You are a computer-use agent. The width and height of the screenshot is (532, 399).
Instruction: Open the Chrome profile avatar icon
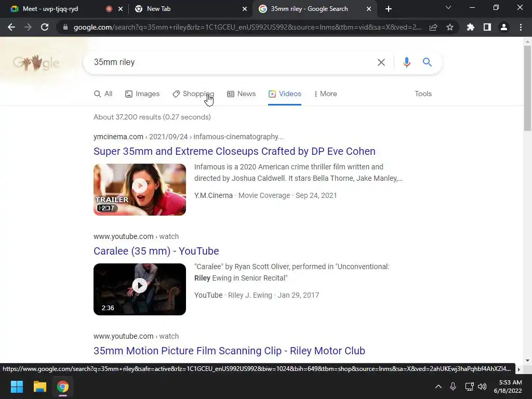click(504, 27)
